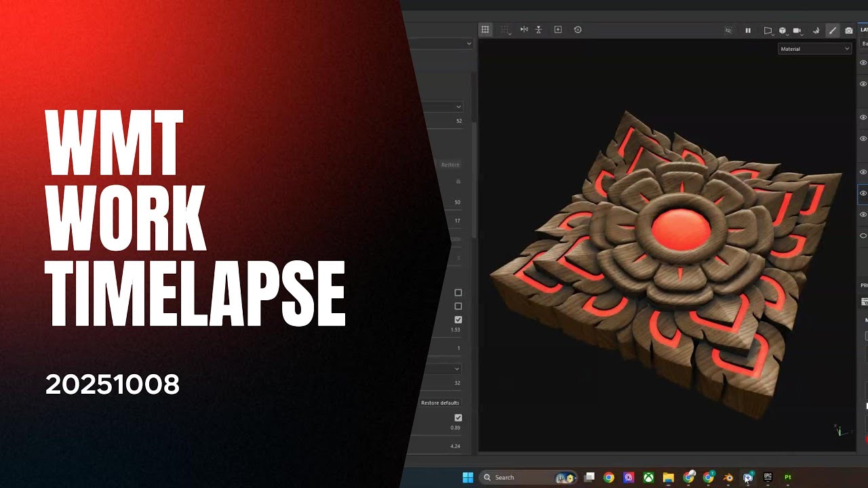Open Task View from the taskbar

(x=590, y=477)
